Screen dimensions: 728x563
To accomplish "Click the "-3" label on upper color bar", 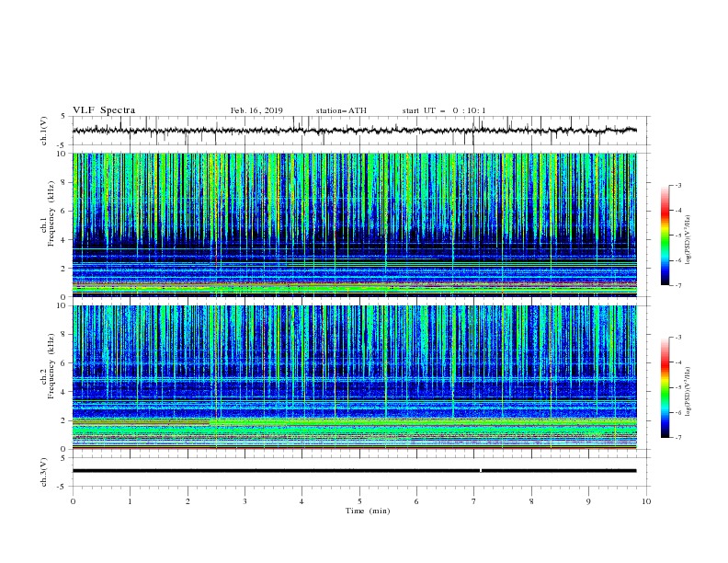I will pos(678,185).
